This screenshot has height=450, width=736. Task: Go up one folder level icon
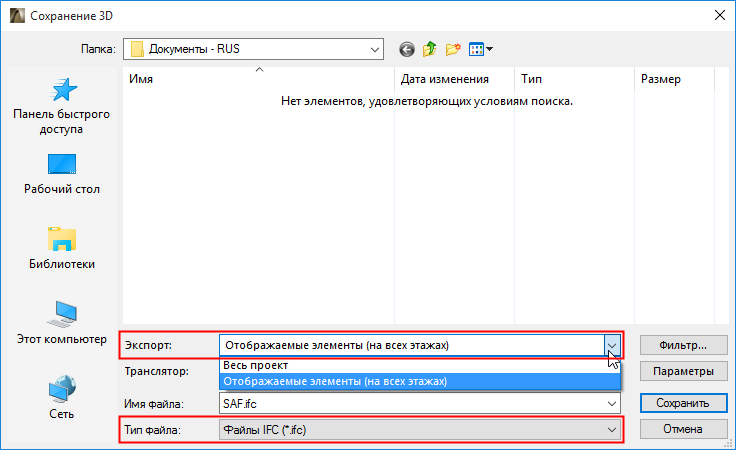[x=429, y=49]
